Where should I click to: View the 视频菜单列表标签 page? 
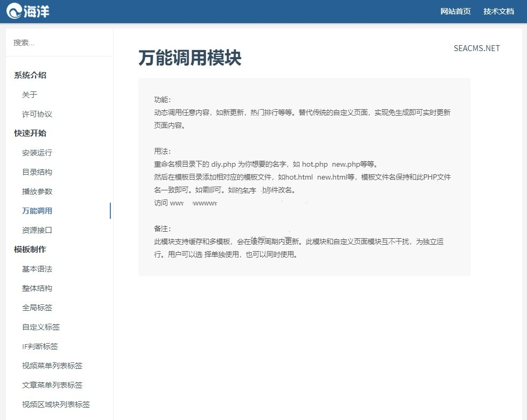[52, 366]
